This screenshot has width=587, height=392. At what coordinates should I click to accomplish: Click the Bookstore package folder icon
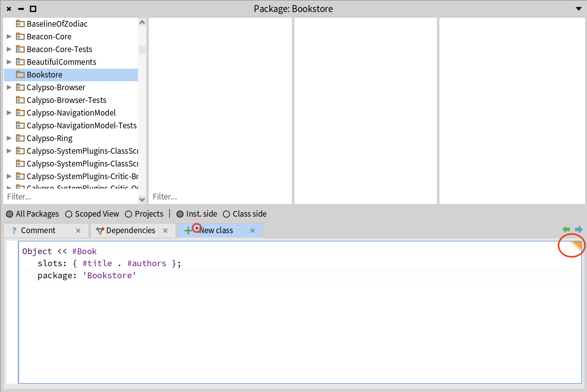pyautogui.click(x=20, y=75)
